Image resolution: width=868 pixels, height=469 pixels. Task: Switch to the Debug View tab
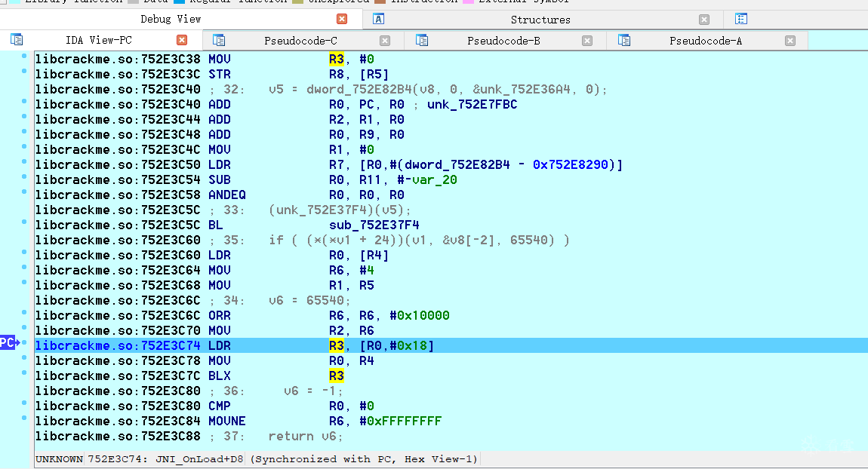coord(171,20)
